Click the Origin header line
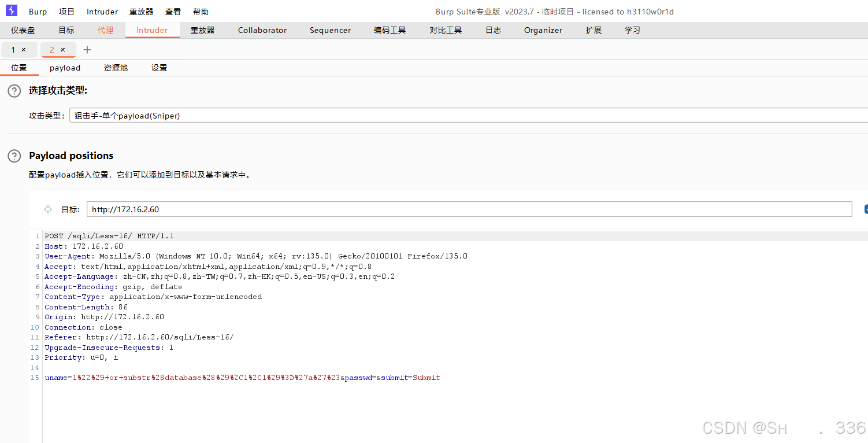This screenshot has width=868, height=443. 104,317
